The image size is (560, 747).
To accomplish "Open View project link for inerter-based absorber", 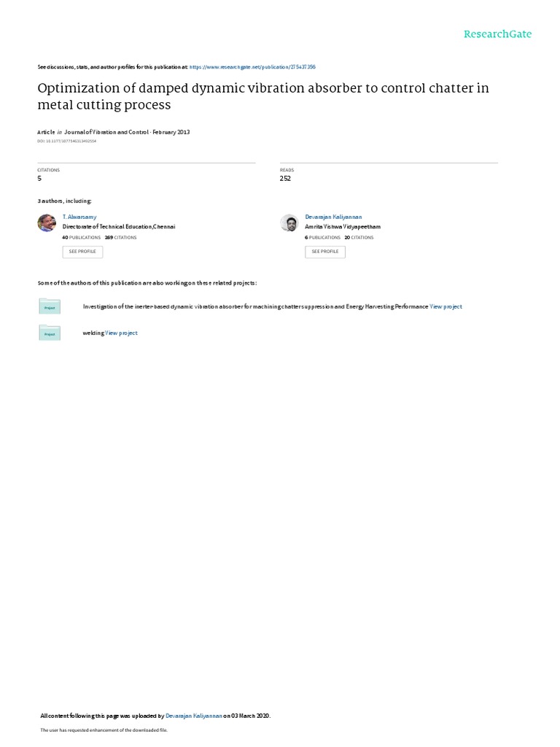I will pyautogui.click(x=446, y=307).
